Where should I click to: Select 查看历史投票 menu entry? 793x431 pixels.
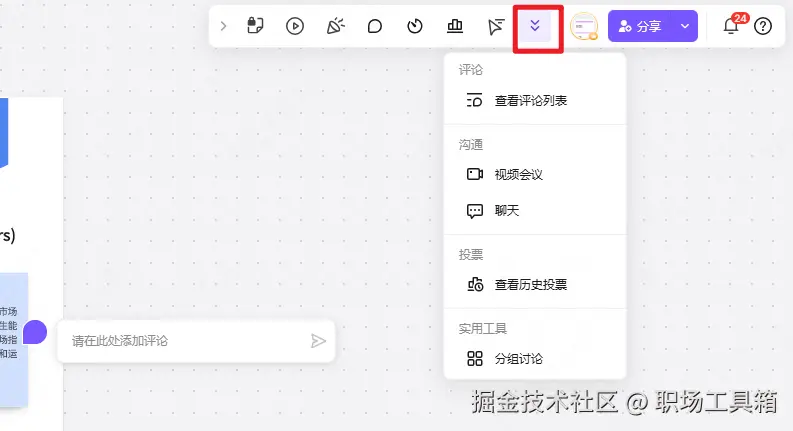(x=535, y=284)
